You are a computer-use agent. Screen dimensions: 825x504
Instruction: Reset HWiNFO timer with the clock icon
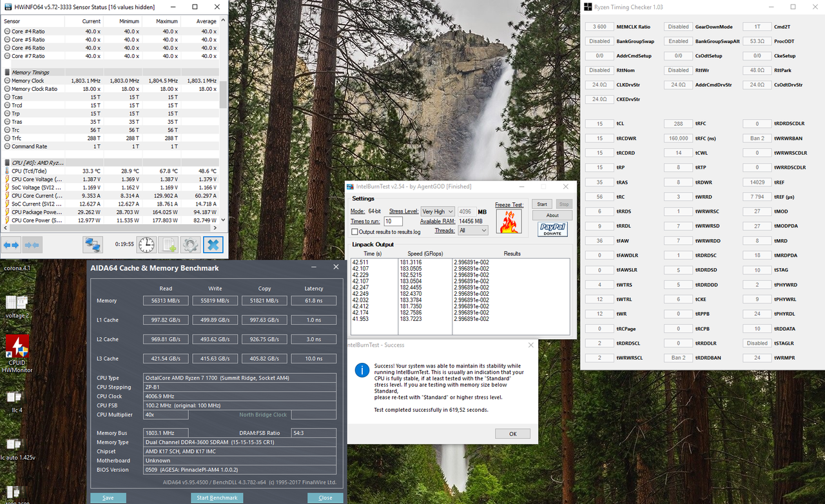tap(147, 245)
